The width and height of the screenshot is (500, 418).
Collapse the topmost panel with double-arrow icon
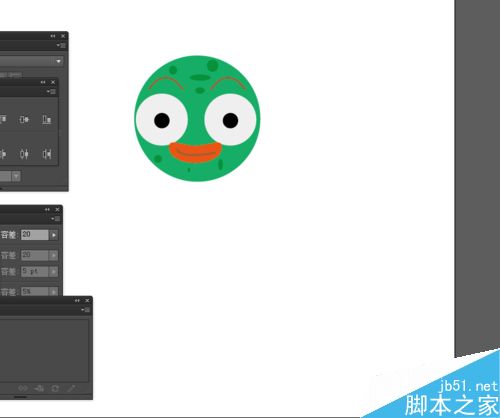(x=53, y=36)
